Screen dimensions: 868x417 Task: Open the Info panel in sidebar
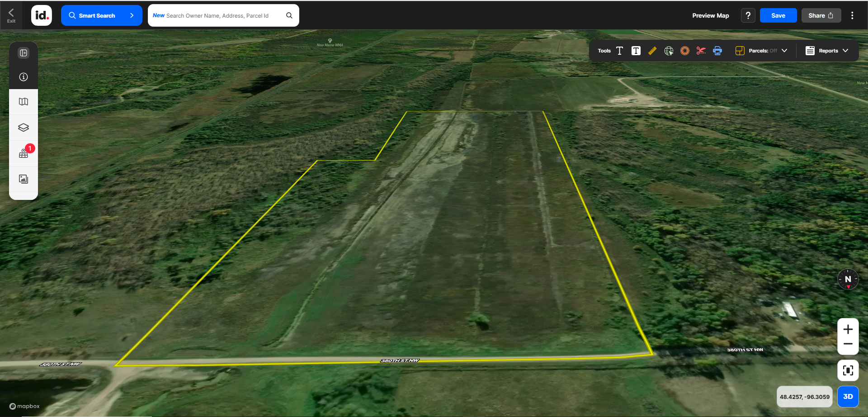(24, 77)
